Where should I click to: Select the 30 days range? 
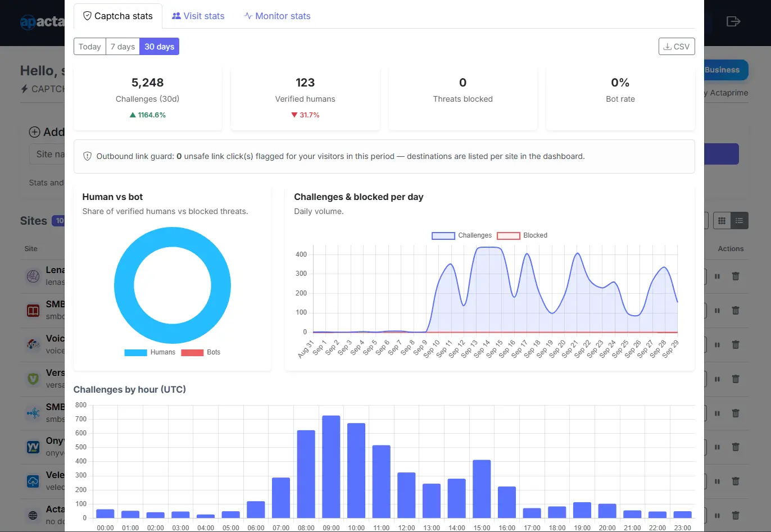[x=160, y=47]
